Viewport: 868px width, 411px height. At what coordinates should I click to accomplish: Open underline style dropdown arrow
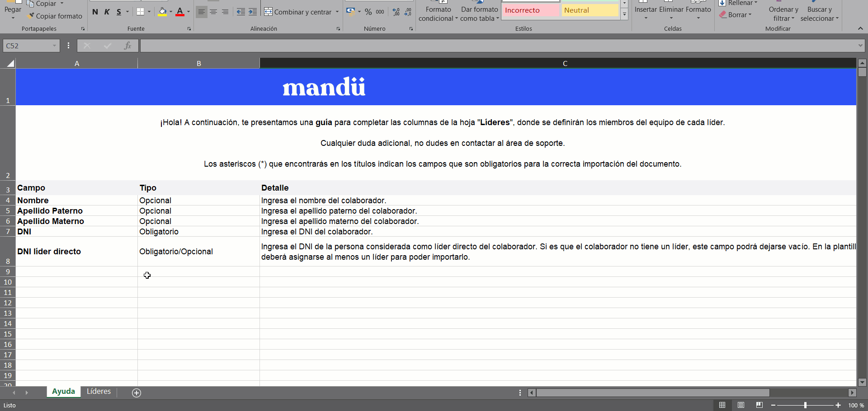127,12
